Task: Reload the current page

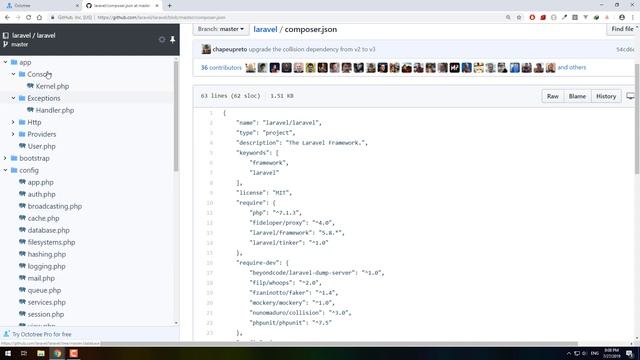Action: tap(29, 18)
